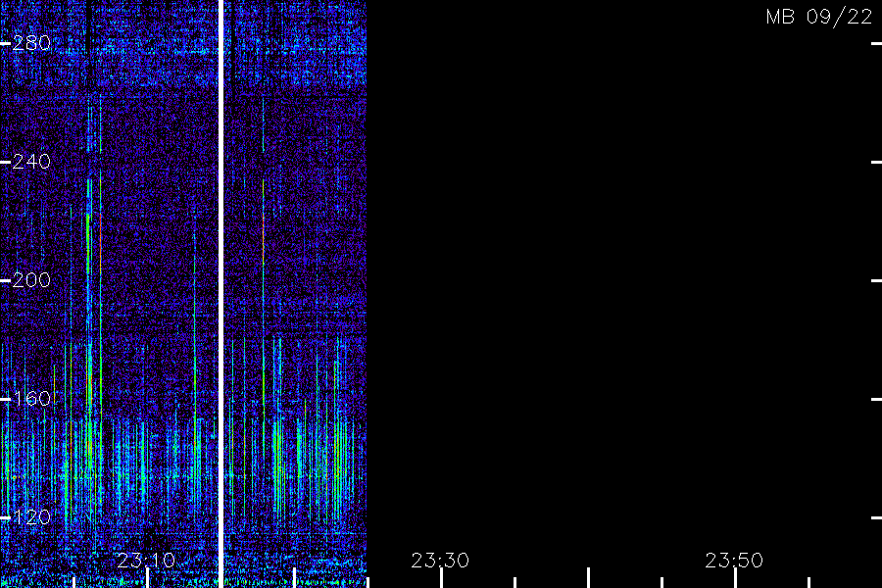Click the 23:50 time axis label
Image resolution: width=882 pixels, height=588 pixels.
[x=734, y=561]
